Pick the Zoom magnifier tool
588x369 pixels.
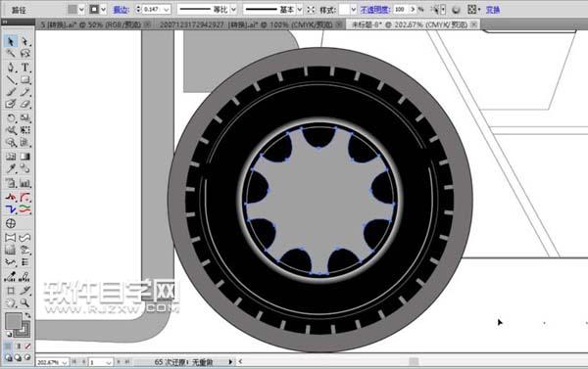(24, 302)
